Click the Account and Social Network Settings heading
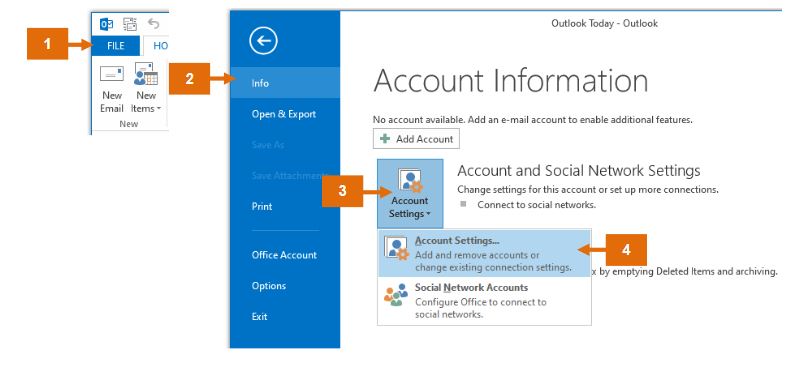The width and height of the screenshot is (812, 368). [579, 170]
